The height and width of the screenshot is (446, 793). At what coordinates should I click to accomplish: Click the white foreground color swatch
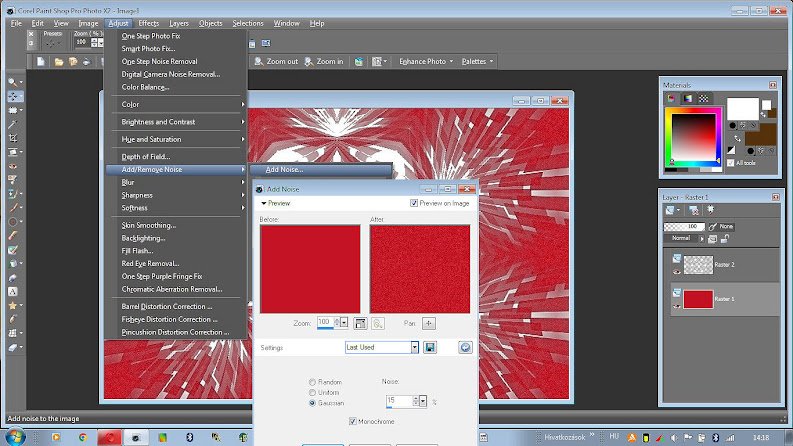[742, 109]
